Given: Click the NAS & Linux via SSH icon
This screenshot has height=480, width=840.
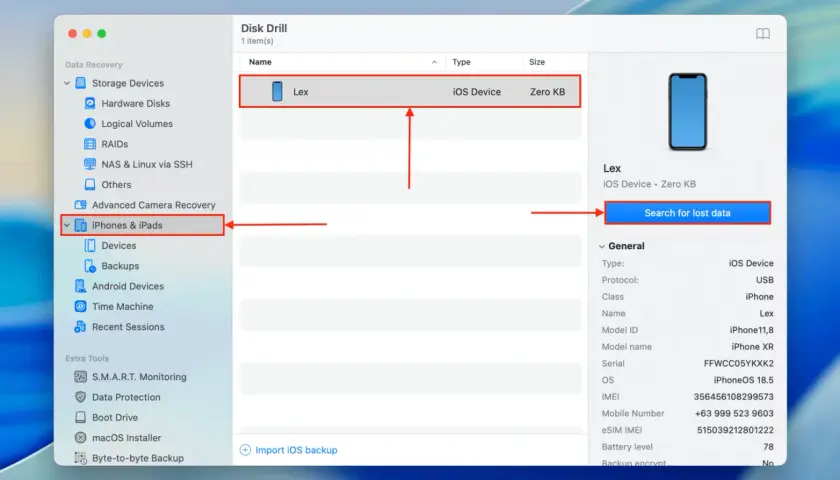Looking at the screenshot, I should coord(90,164).
